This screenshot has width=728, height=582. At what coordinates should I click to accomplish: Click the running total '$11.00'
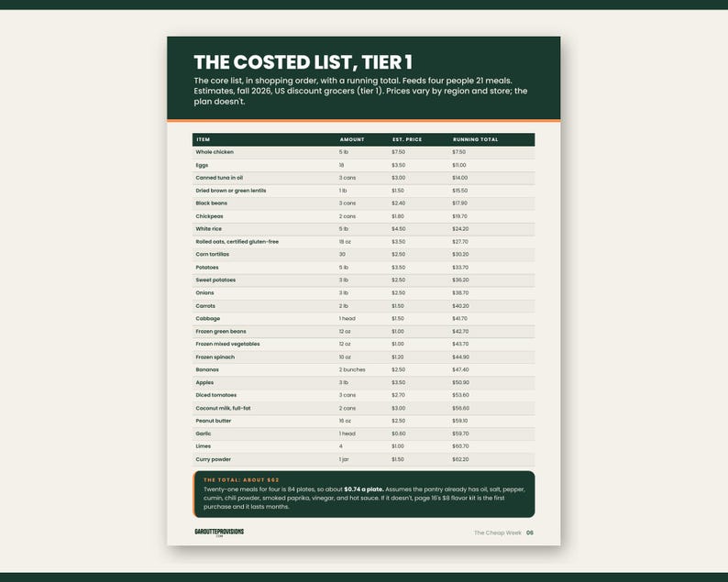pyautogui.click(x=459, y=165)
